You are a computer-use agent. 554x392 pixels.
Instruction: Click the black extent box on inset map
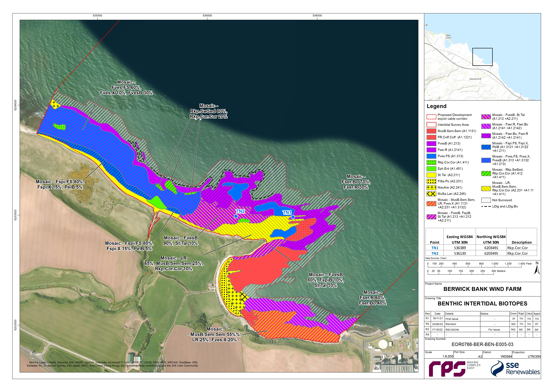pyautogui.click(x=482, y=57)
